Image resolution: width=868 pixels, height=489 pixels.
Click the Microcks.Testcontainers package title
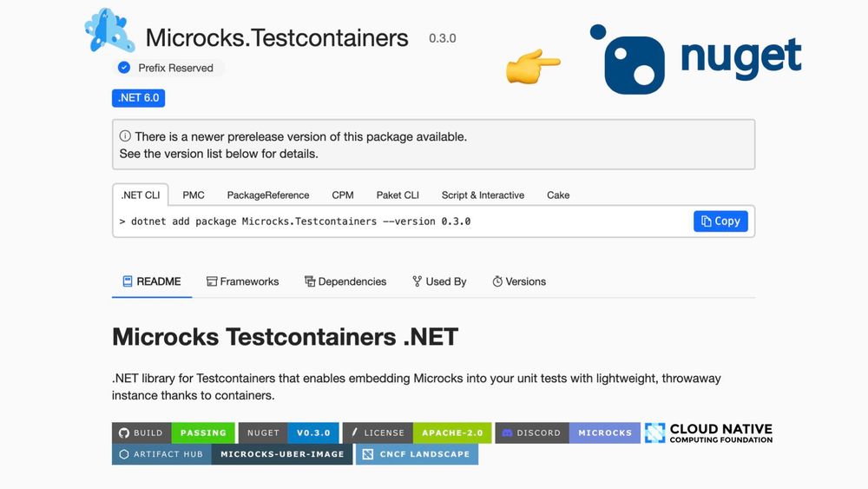click(x=277, y=38)
